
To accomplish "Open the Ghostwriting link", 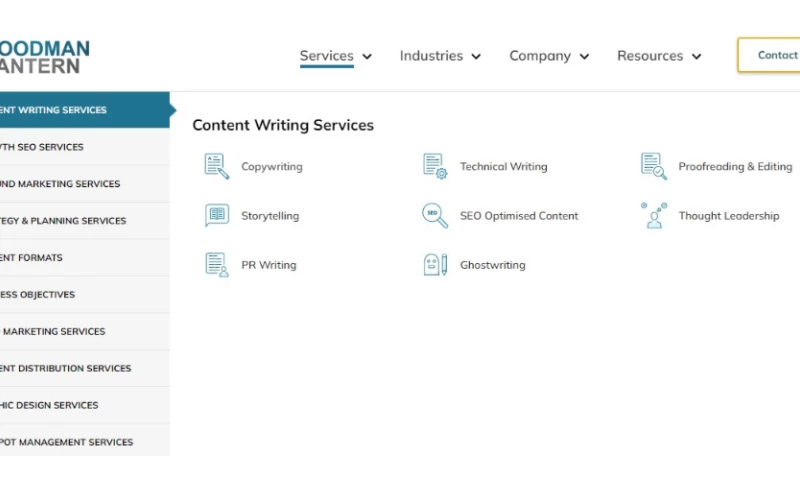I will click(492, 265).
